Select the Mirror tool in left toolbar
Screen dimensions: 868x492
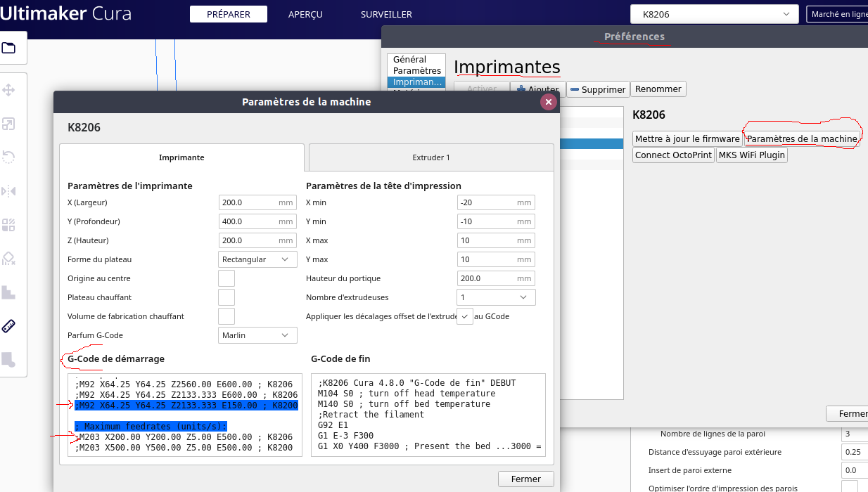click(x=9, y=190)
